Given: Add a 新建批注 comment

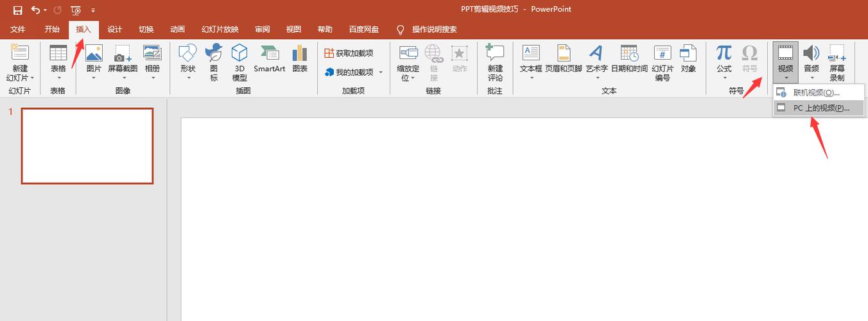Looking at the screenshot, I should [x=495, y=62].
